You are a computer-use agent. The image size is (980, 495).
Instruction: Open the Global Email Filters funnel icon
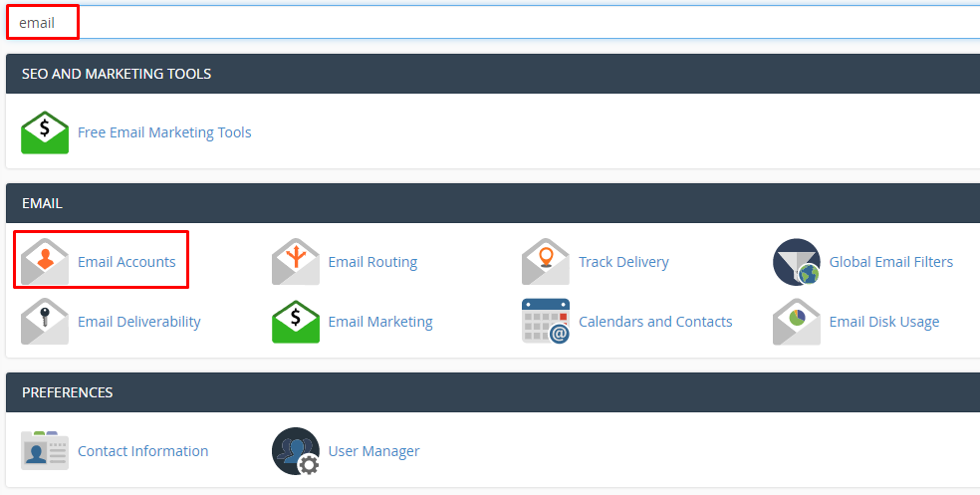(x=797, y=262)
